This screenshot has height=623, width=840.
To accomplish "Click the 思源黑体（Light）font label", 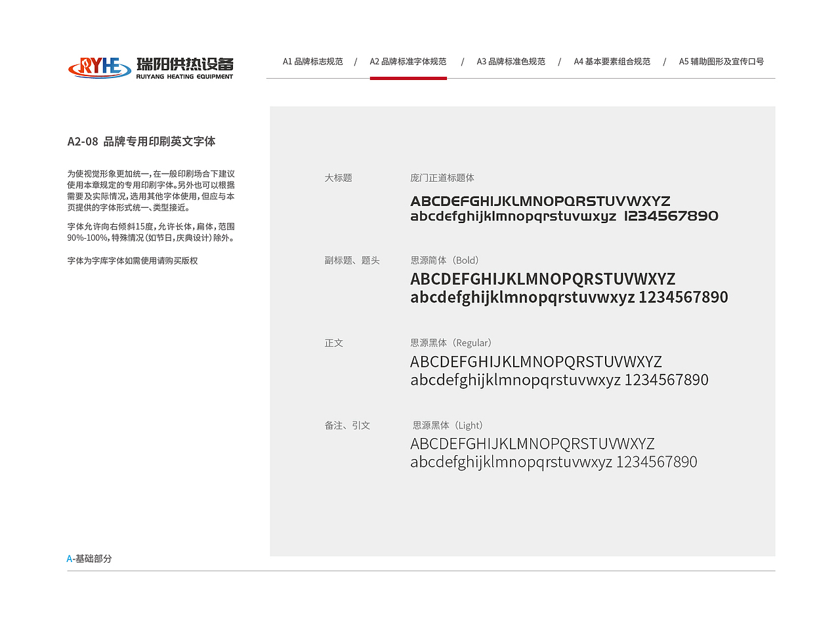I will coord(448,425).
